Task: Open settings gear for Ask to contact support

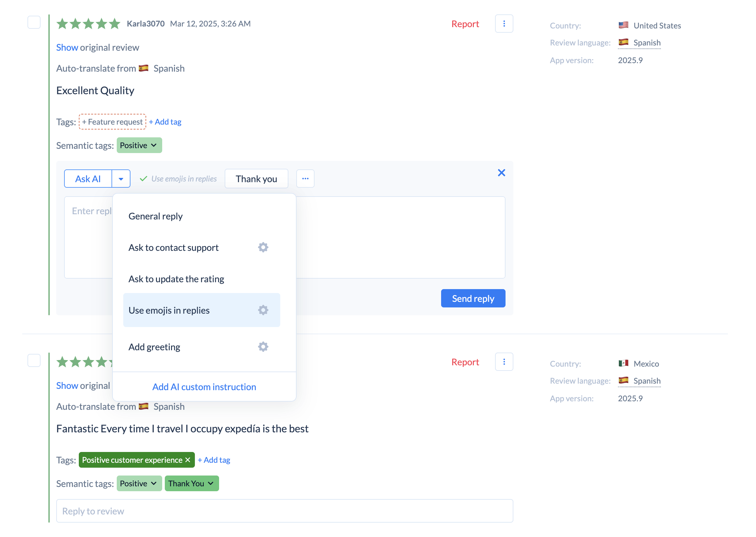Action: click(263, 247)
